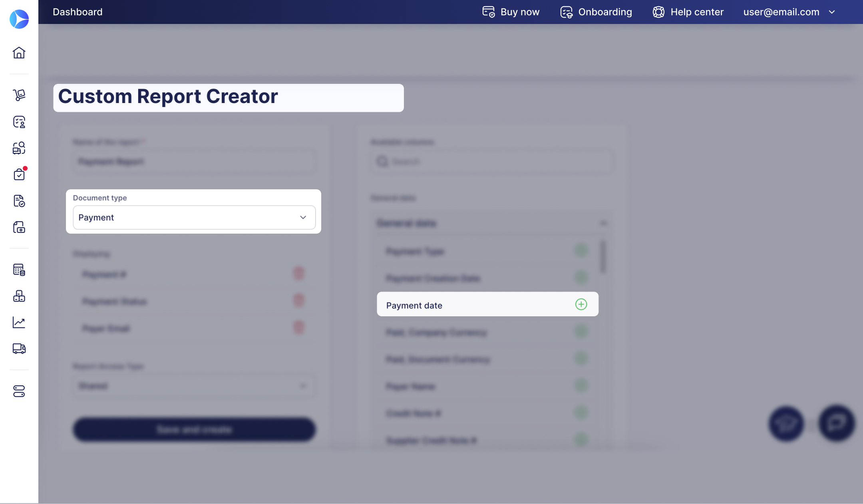Add Payment date column with plus icon
This screenshot has width=863, height=504.
coord(581,304)
